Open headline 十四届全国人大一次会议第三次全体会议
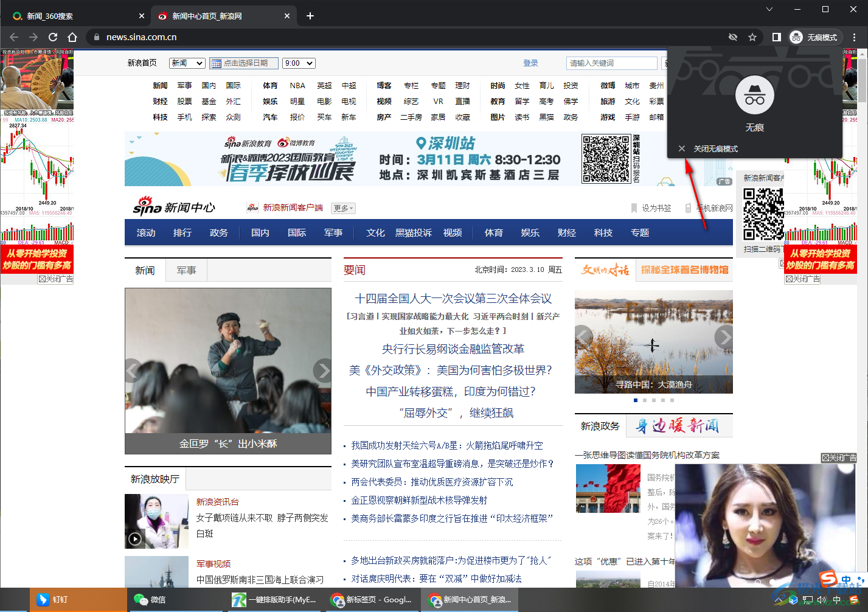This screenshot has height=612, width=868. (x=453, y=299)
